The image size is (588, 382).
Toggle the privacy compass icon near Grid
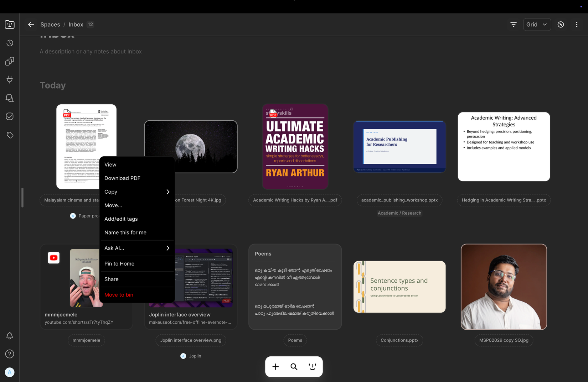pyautogui.click(x=561, y=24)
